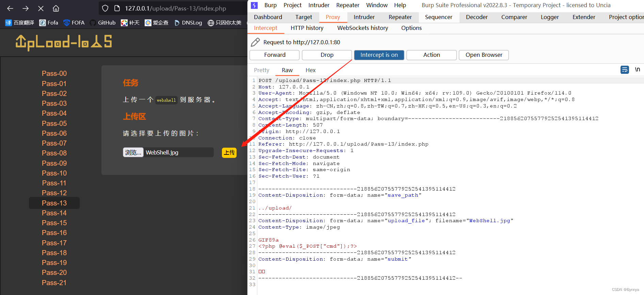The height and width of the screenshot is (295, 644).
Task: Forward the intercepted request
Action: point(275,55)
